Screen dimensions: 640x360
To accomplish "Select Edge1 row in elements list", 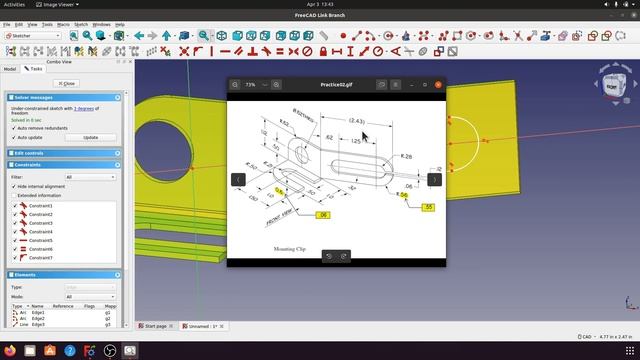I will [x=64, y=312].
